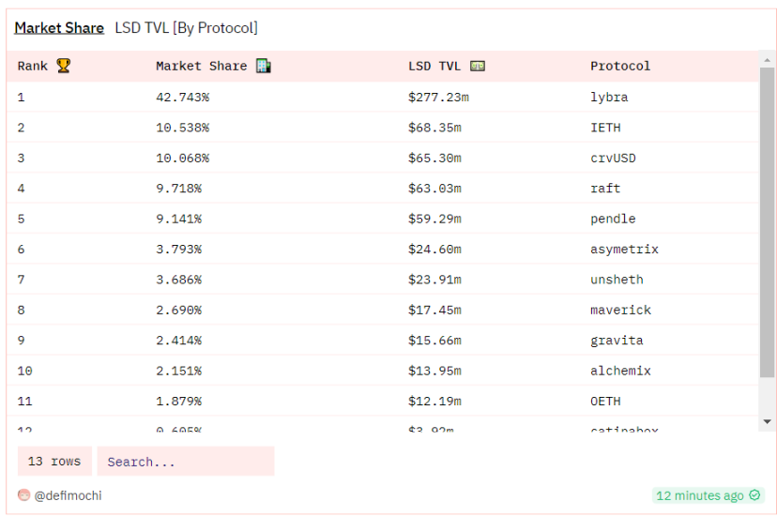Click the green checkmark refresh status icon
This screenshot has height=532, width=777.
[x=755, y=495]
